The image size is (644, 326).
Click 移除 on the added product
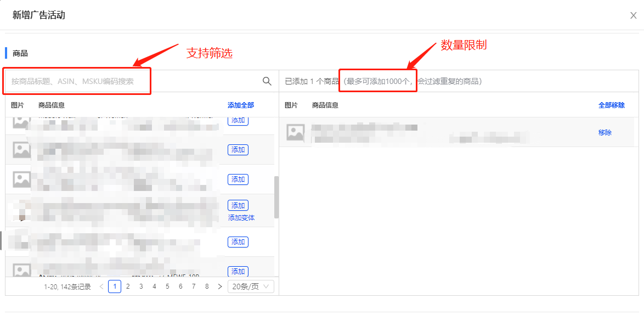pos(605,132)
